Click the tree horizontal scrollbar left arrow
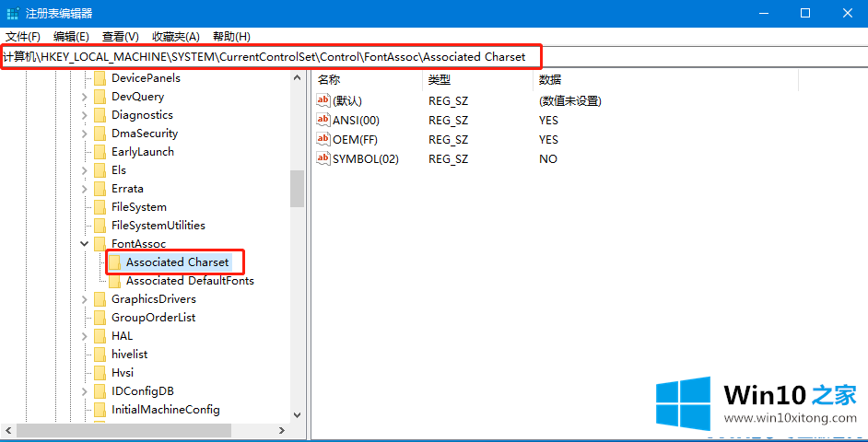Image resolution: width=868 pixels, height=442 pixels. point(7,430)
